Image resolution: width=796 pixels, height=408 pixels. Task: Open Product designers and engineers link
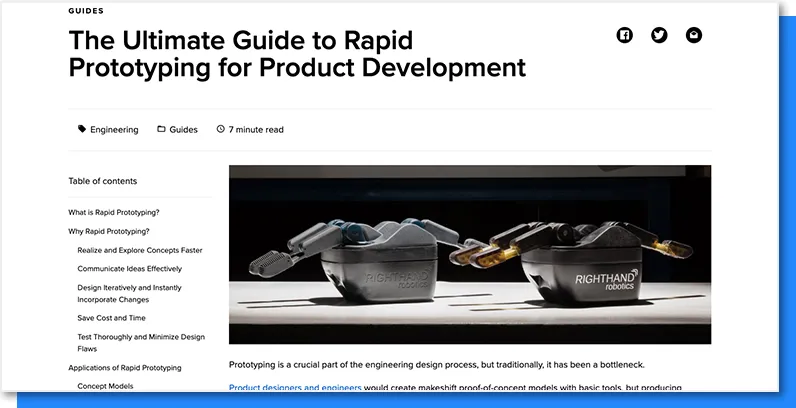coord(295,388)
